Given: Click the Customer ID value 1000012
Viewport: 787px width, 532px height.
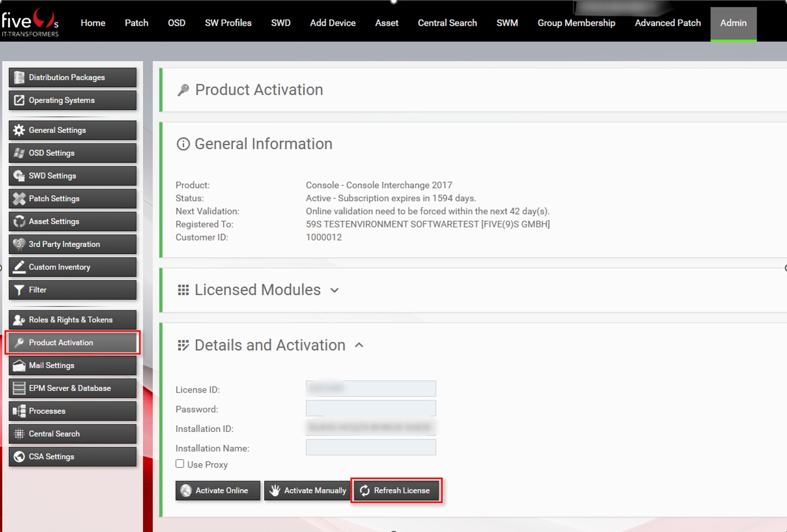Looking at the screenshot, I should tap(324, 237).
